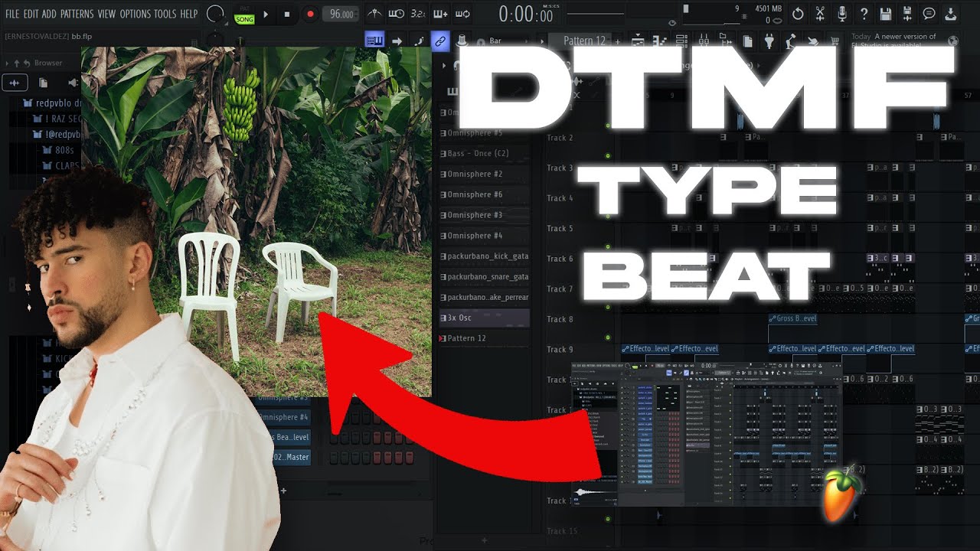Click the red Record button
The image size is (980, 551).
(310, 14)
